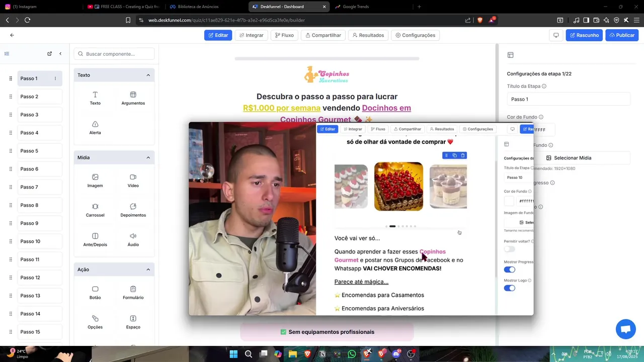The width and height of the screenshot is (644, 362).
Task: Open the Configurações tab
Action: coord(415,35)
